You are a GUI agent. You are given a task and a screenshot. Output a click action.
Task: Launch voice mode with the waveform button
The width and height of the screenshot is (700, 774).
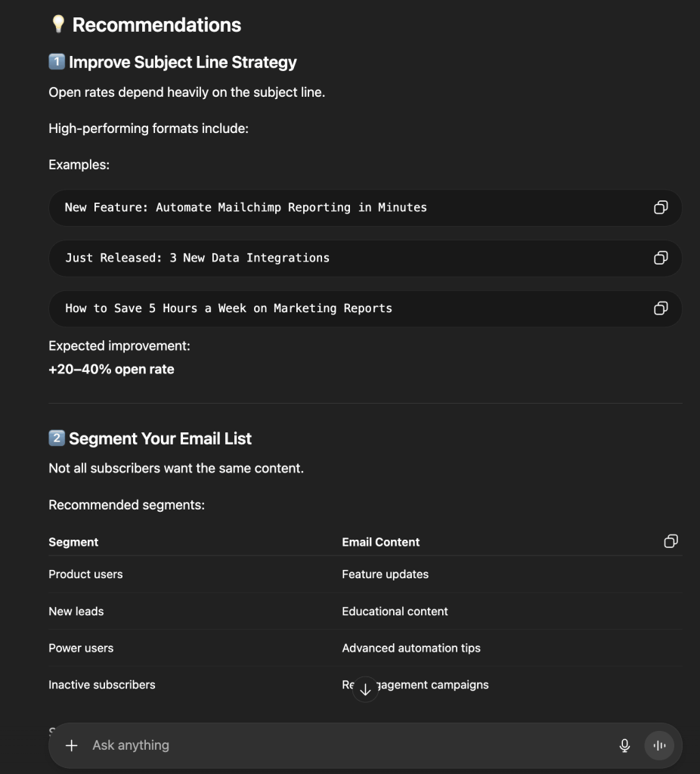click(x=659, y=745)
